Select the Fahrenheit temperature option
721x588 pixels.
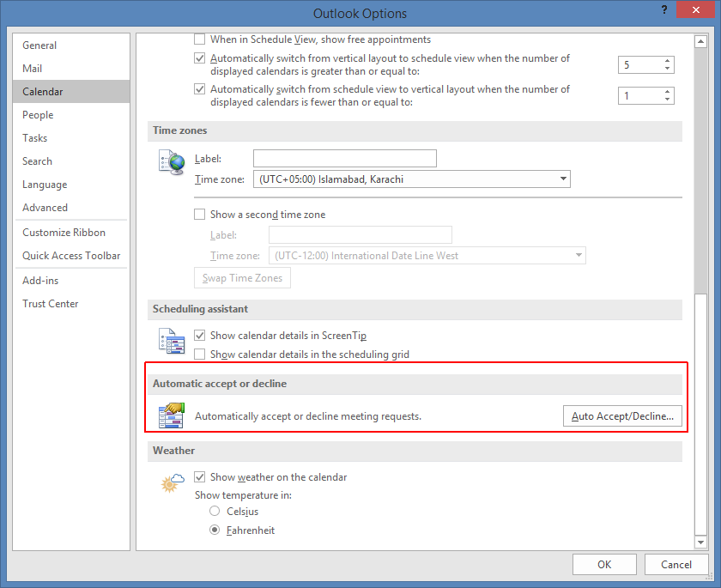(215, 530)
